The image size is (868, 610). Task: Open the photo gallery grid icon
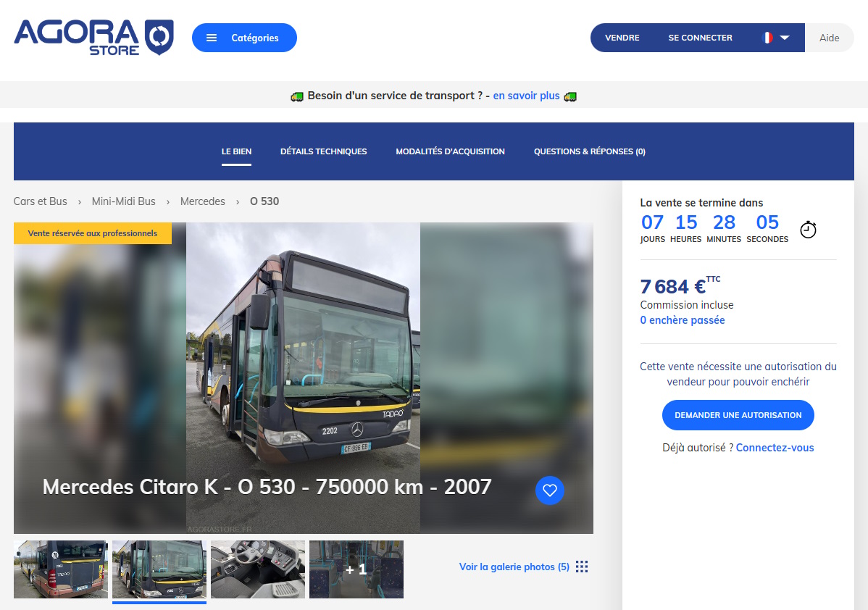coord(582,567)
